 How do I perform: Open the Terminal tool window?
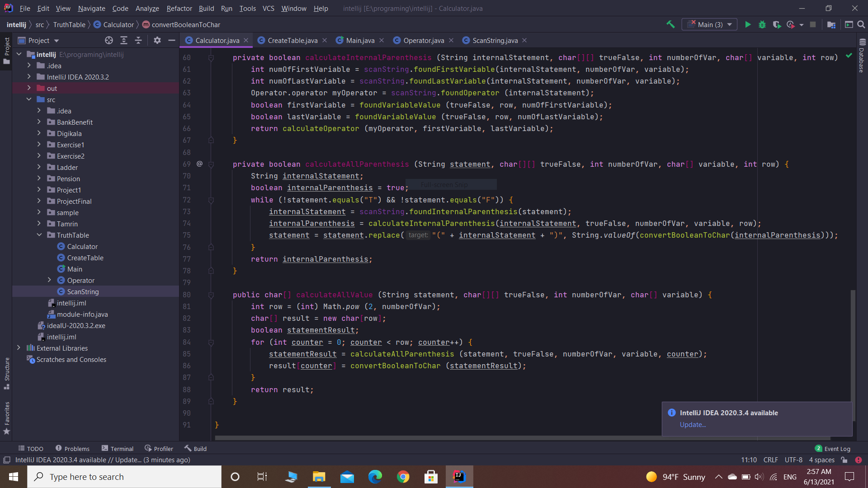click(x=118, y=449)
